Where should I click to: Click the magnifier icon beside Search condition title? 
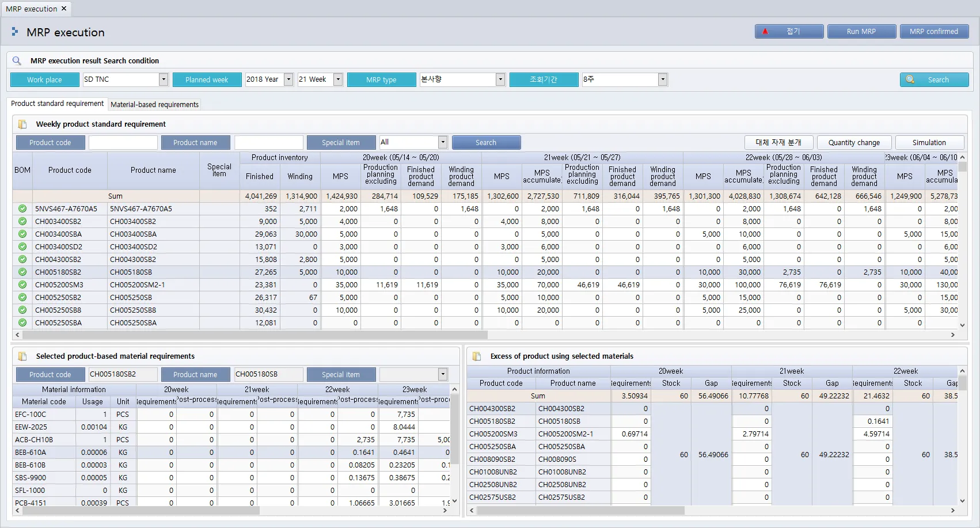[x=17, y=60]
